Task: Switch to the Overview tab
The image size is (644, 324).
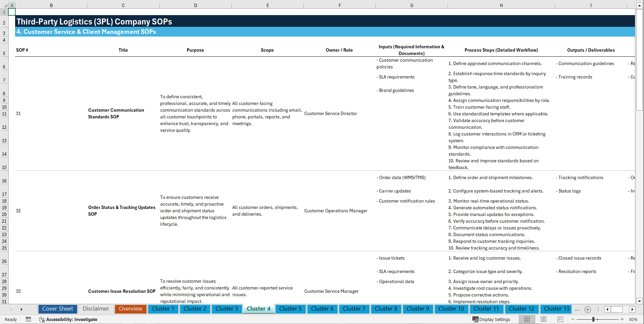Action: click(130, 309)
